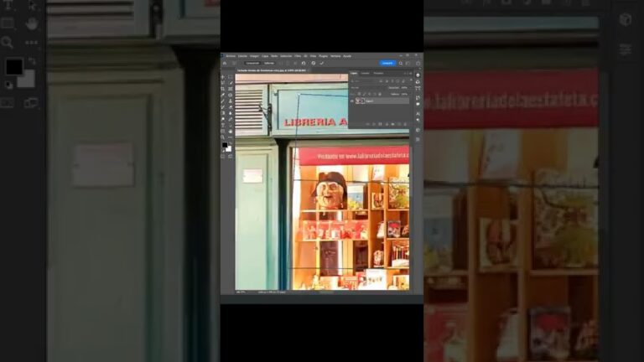Viewport: 644px width, 362px height.
Task: Open the Archivo menu
Action: coord(231,56)
